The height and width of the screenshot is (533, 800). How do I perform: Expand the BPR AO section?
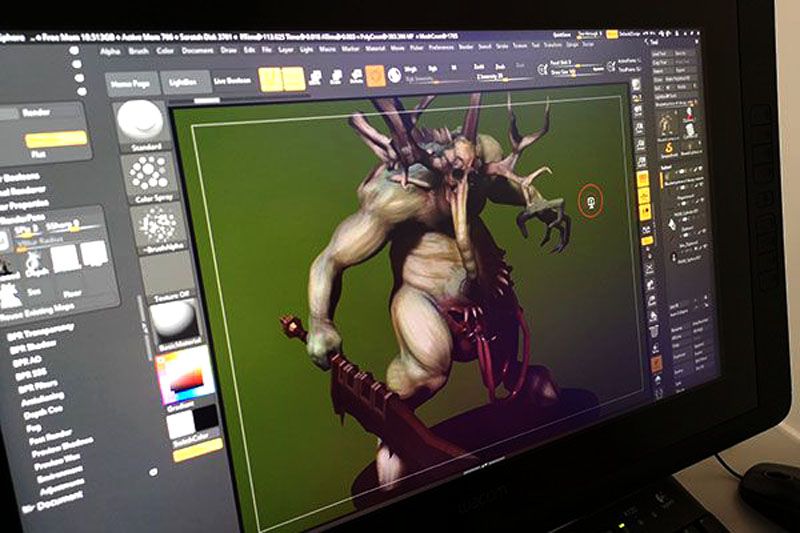tap(27, 362)
